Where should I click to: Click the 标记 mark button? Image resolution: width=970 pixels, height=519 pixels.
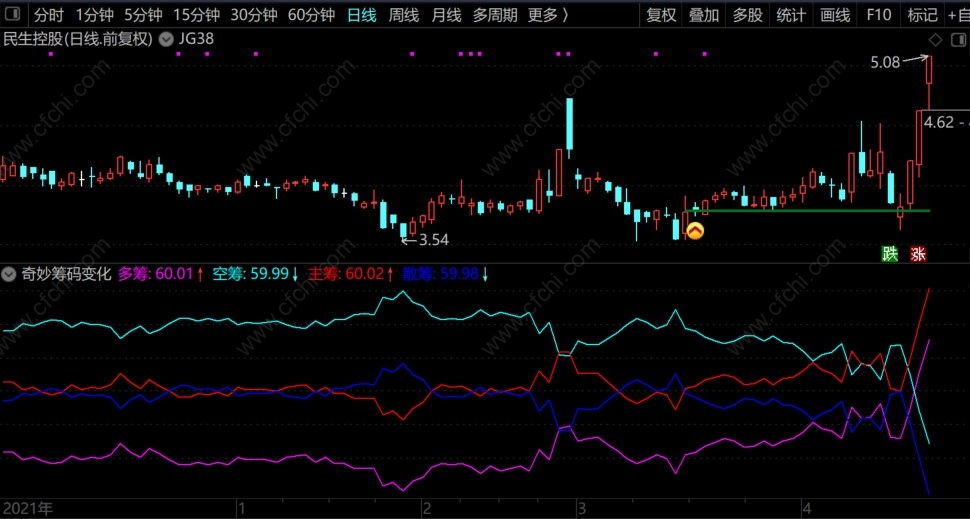(922, 15)
